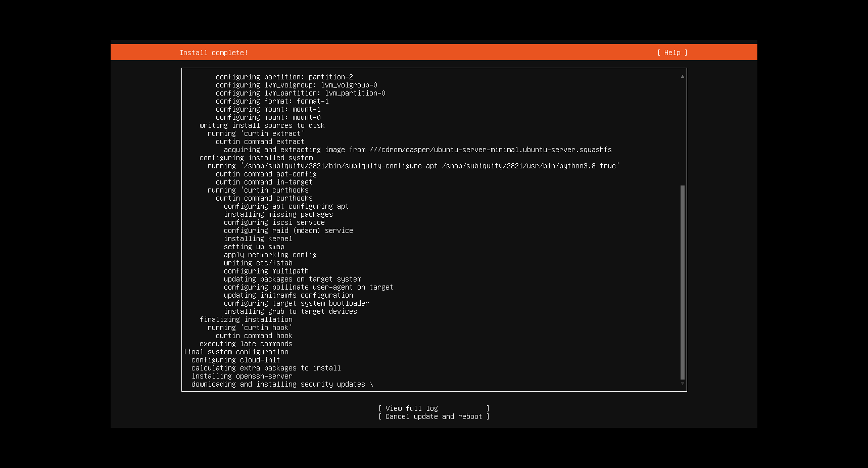Click 'configuring pollinate user-agent on target' line
Image resolution: width=868 pixels, height=468 pixels.
coord(309,287)
